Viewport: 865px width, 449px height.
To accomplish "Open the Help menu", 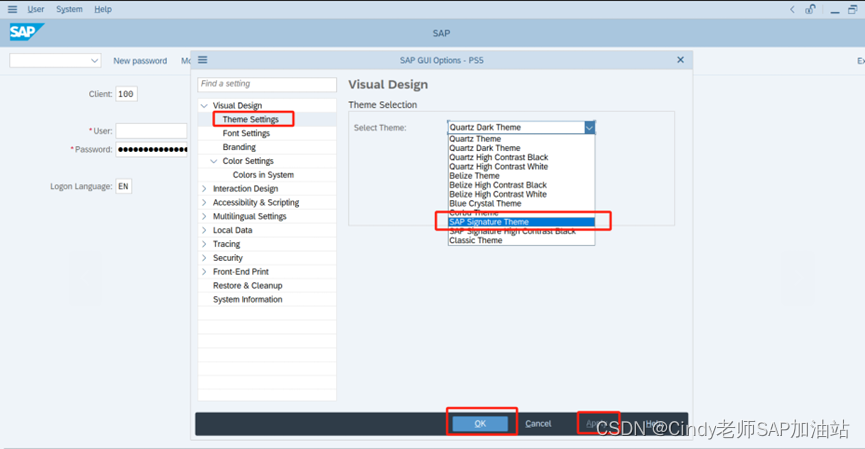I will (x=103, y=9).
